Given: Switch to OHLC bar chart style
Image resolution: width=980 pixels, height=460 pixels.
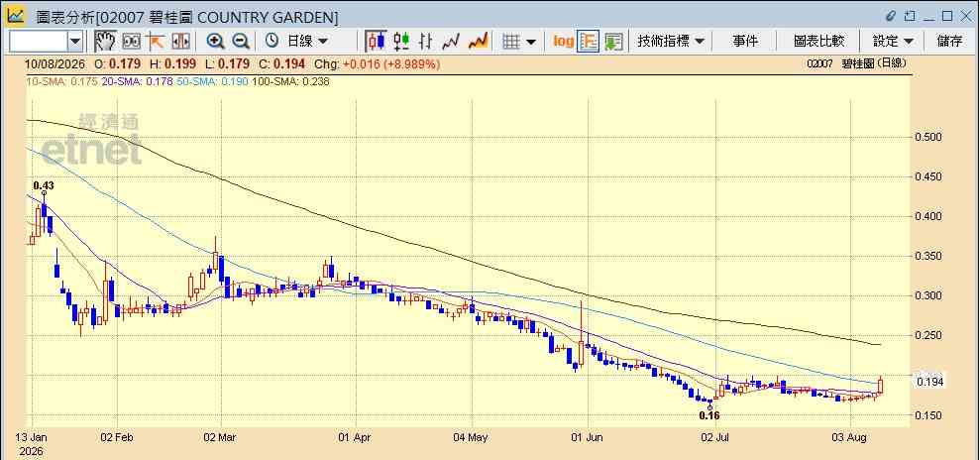Looking at the screenshot, I should pyautogui.click(x=426, y=42).
